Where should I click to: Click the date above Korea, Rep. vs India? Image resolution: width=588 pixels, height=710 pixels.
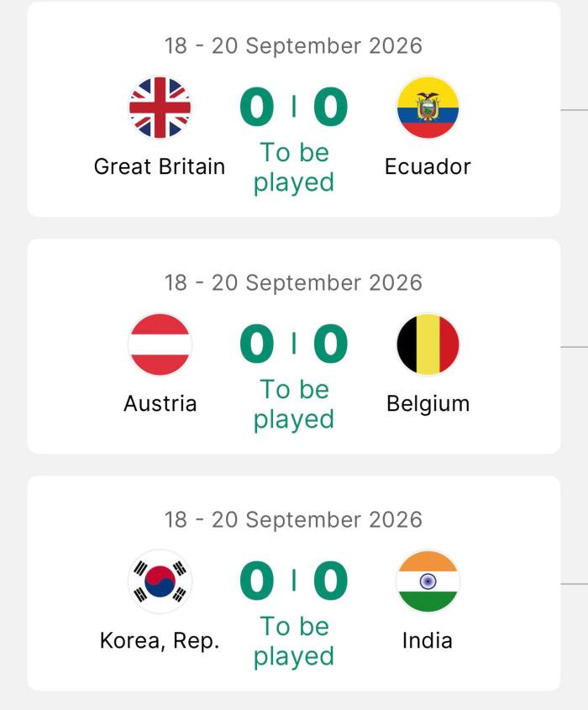[294, 519]
